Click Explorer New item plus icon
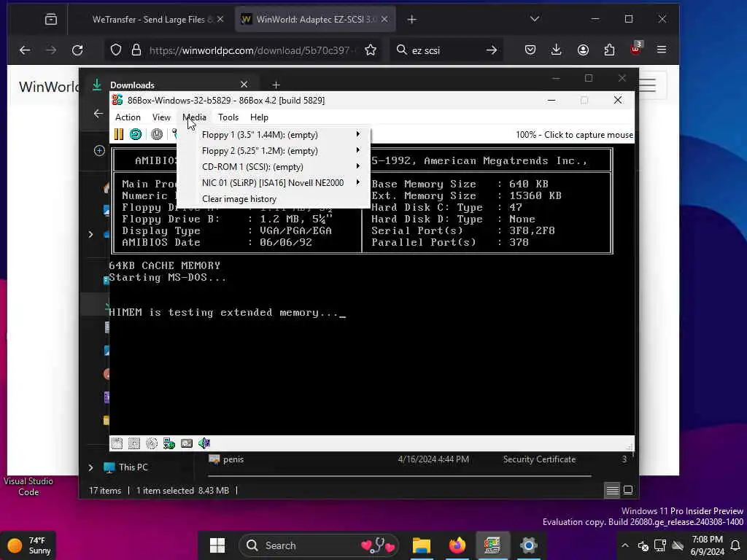Screen dimensions: 747x560 (99, 150)
